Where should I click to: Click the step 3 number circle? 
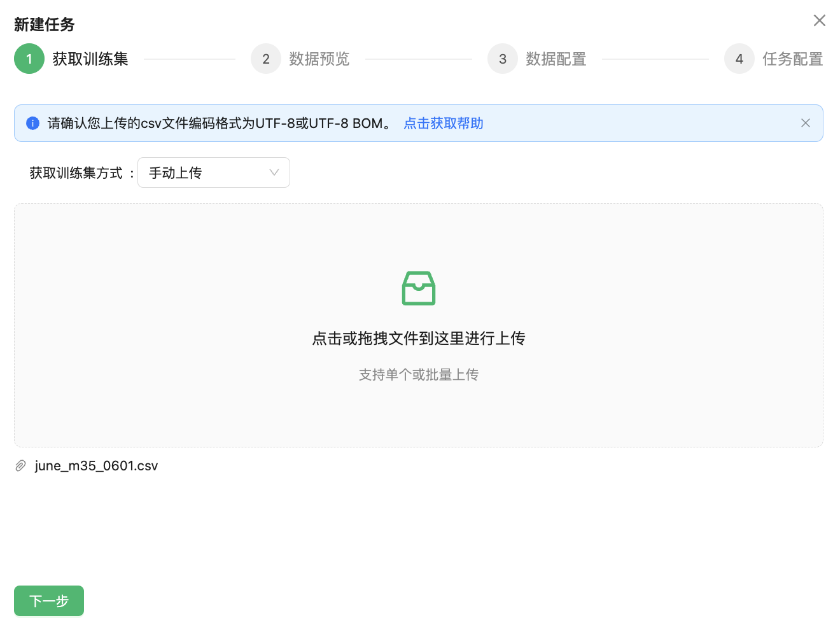pos(503,59)
